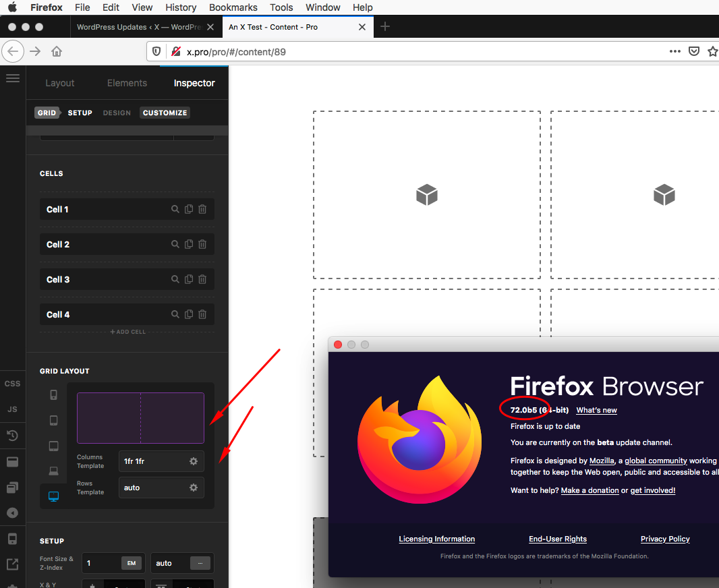719x588 pixels.
Task: Select the Customize sub-tab
Action: click(165, 113)
